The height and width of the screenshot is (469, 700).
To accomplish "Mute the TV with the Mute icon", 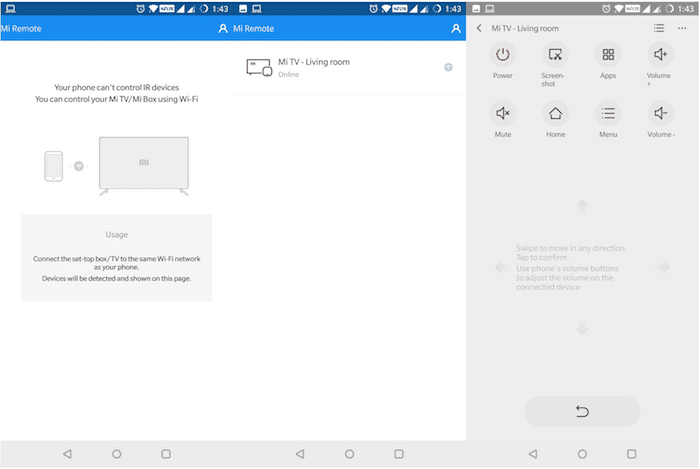I will [503, 113].
